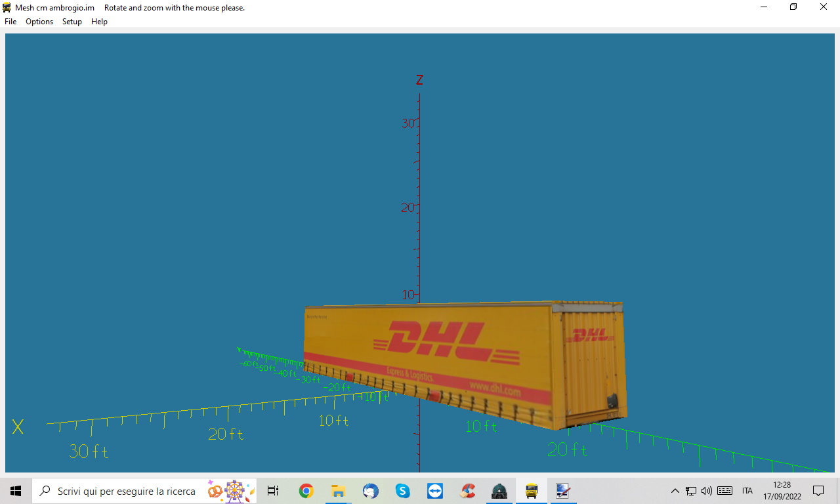Minimize the Mesh viewer window
Image resolution: width=840 pixels, height=504 pixels.
click(764, 7)
